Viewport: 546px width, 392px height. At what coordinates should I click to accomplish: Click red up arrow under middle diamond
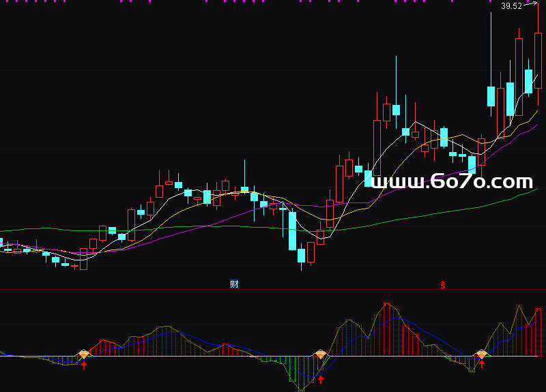[x=321, y=379]
